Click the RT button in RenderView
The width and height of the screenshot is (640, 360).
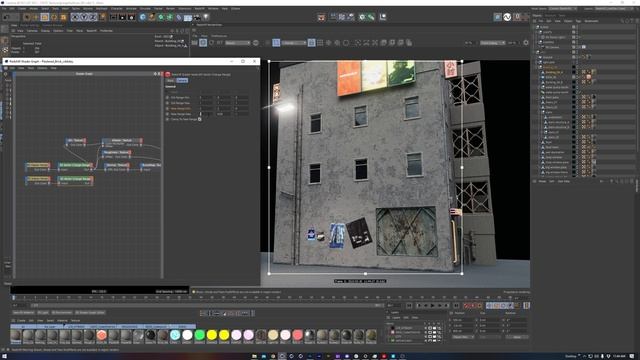tap(220, 42)
